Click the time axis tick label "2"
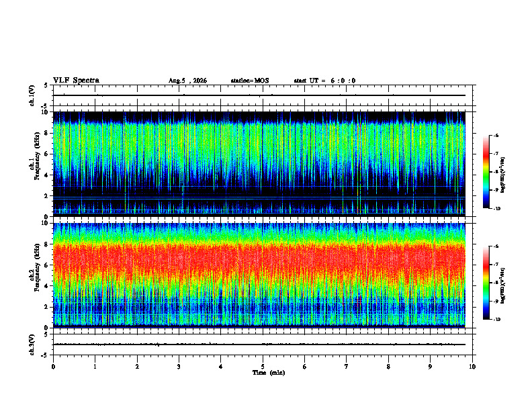 tap(137, 367)
